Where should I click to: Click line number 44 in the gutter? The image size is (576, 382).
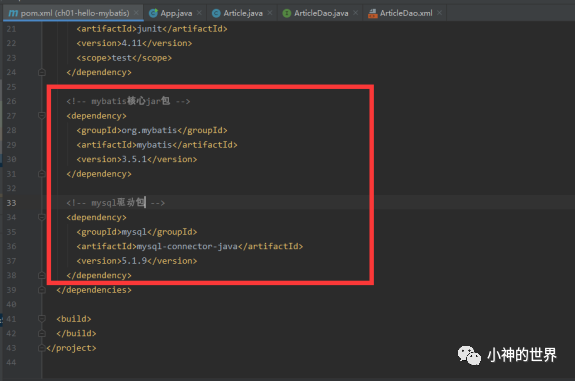point(11,363)
